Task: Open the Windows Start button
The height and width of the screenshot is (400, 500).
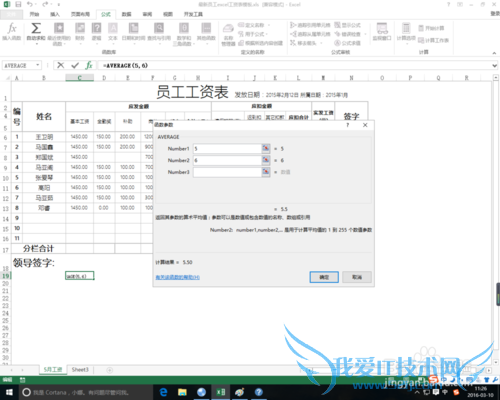Action: pyautogui.click(x=9, y=392)
